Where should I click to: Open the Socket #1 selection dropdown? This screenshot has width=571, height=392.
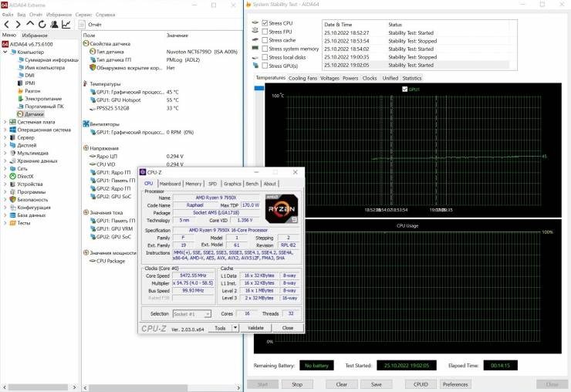pyautogui.click(x=191, y=313)
